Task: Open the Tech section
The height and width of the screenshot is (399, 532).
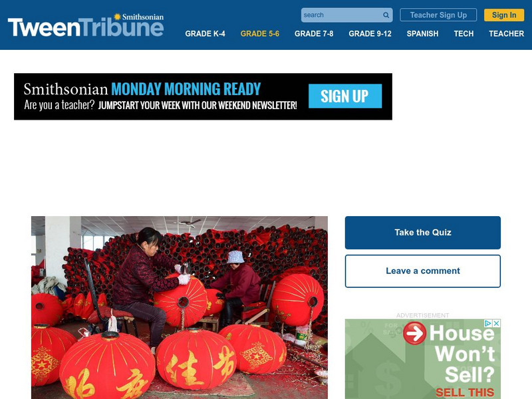Action: coord(464,34)
